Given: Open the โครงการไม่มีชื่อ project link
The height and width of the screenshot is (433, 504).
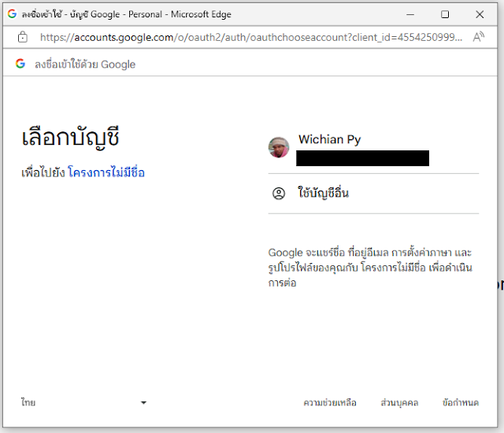Looking at the screenshot, I should (106, 172).
